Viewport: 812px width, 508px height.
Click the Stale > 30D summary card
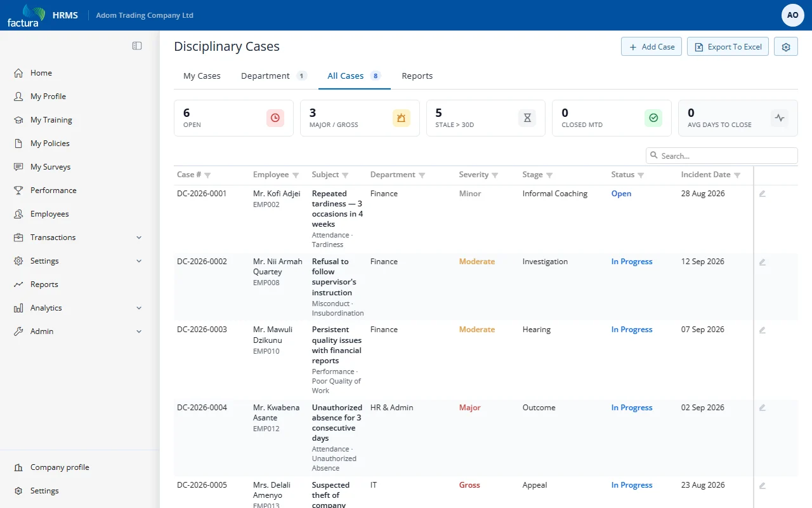(486, 118)
